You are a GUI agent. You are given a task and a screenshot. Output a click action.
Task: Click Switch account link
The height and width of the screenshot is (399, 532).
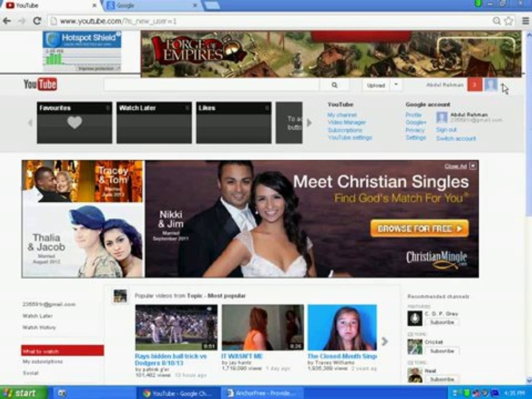coord(456,139)
